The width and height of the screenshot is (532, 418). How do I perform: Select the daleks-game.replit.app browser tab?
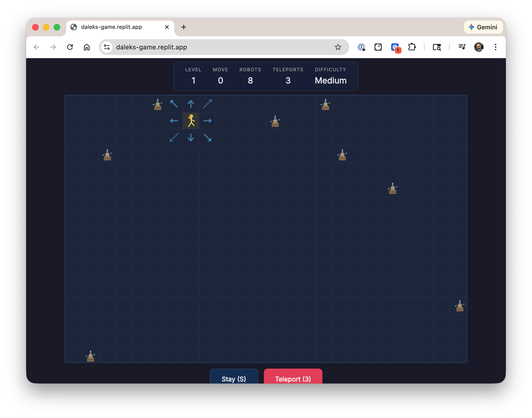click(x=111, y=27)
